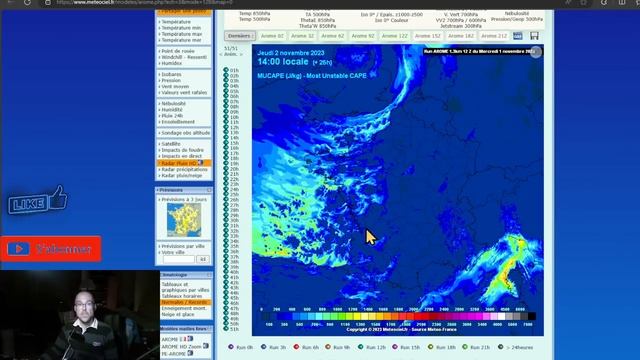
Task: Open the Isobares link
Action: pyautogui.click(x=171, y=74)
